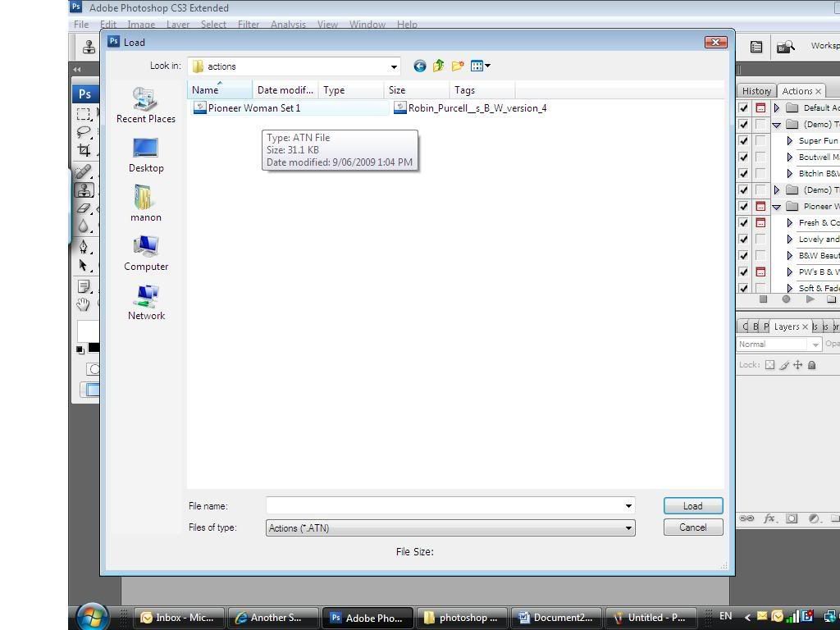Select the Robin_Purcell__s_B_W_version_4 file
Image resolution: width=840 pixels, height=630 pixels.
tap(477, 108)
